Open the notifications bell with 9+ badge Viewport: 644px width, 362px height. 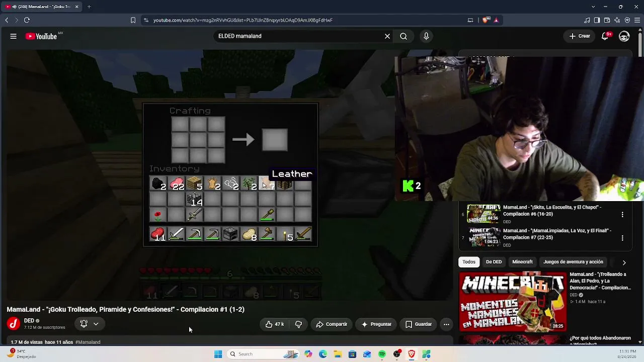click(606, 36)
